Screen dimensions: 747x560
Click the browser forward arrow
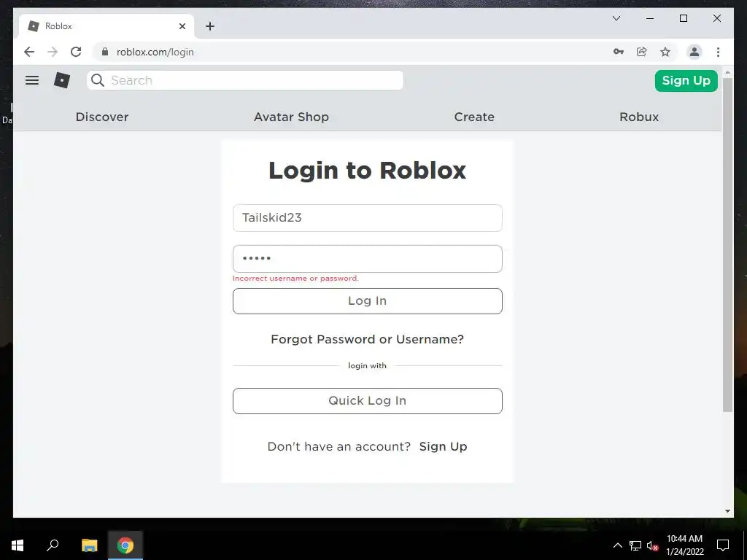(x=53, y=52)
